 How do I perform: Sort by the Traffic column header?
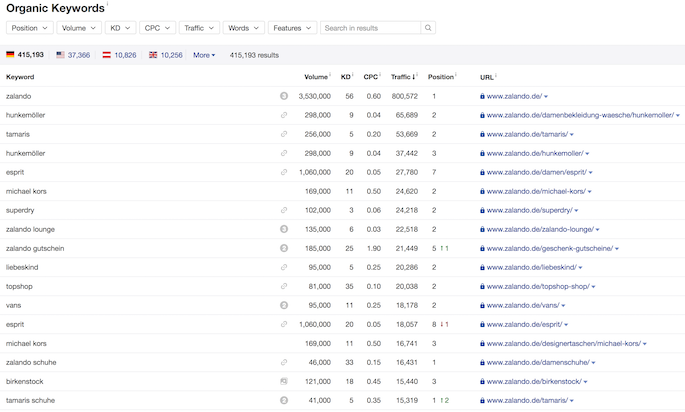403,77
